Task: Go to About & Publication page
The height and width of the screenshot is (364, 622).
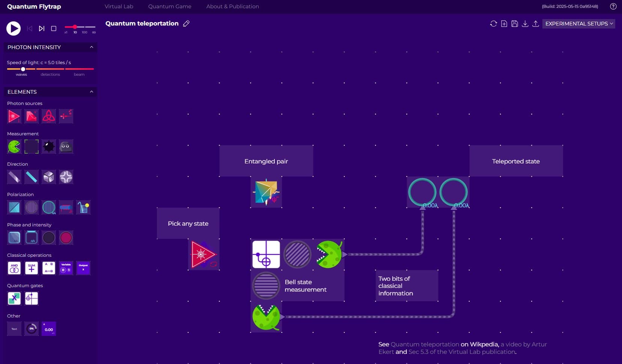Action: point(232,6)
